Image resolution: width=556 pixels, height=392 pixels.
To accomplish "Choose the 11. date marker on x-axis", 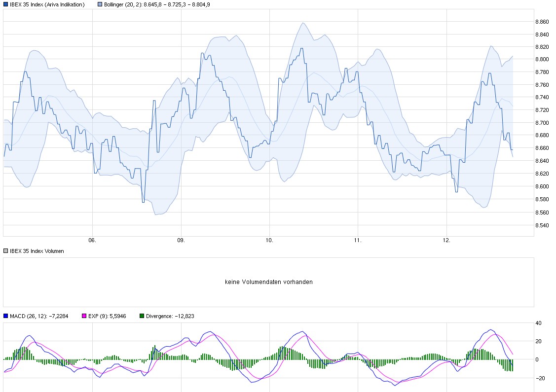I will 358,241.
